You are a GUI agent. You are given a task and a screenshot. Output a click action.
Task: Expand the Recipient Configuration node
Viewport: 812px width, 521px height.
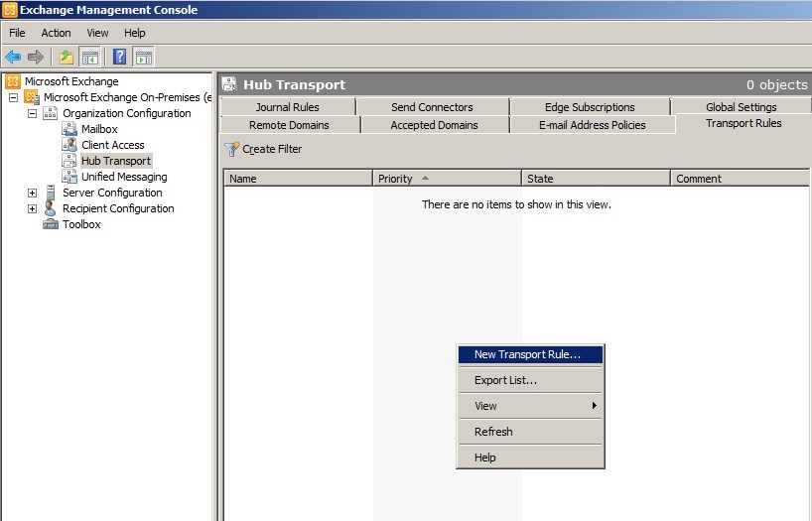[32, 208]
